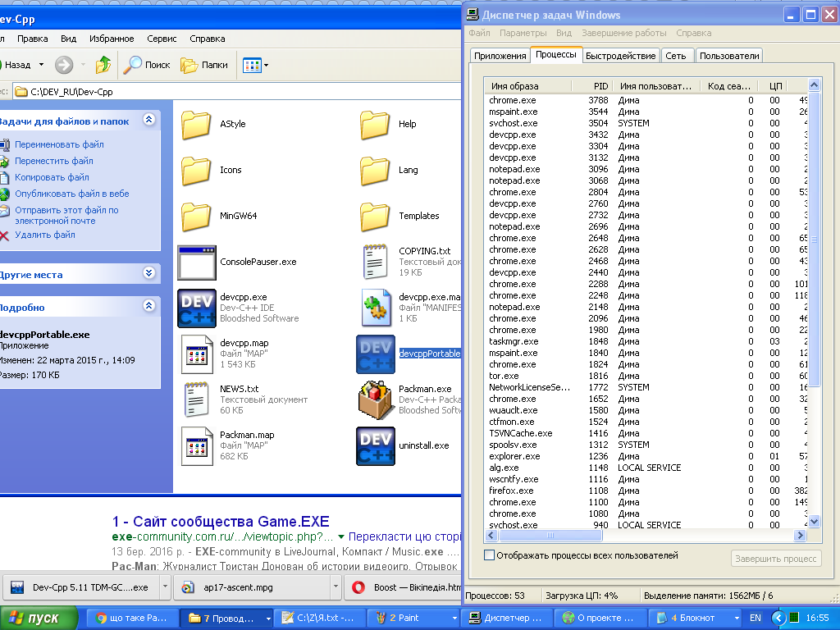Open the Избранное menu in Explorer
Viewport: 840px width, 630px height.
pyautogui.click(x=112, y=39)
